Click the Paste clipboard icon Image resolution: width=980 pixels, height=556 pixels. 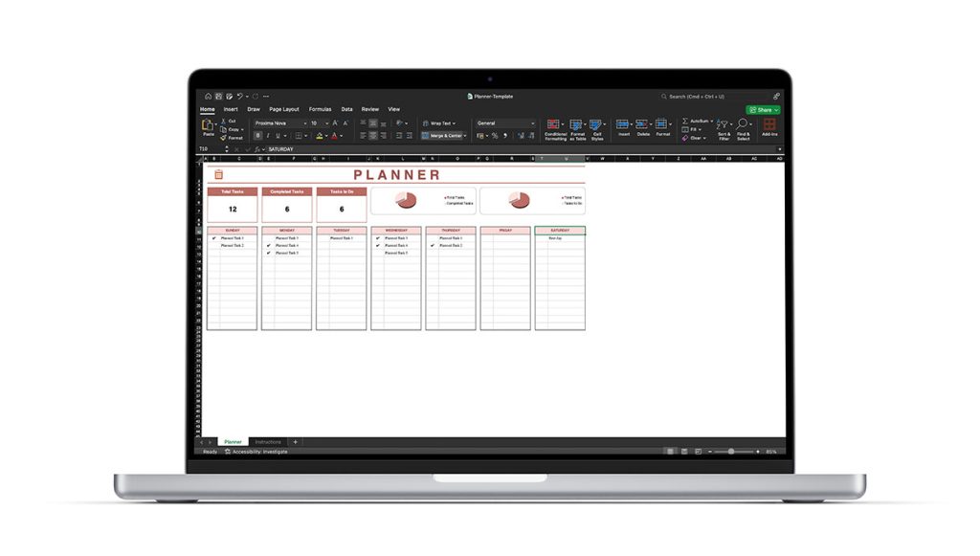click(x=207, y=125)
